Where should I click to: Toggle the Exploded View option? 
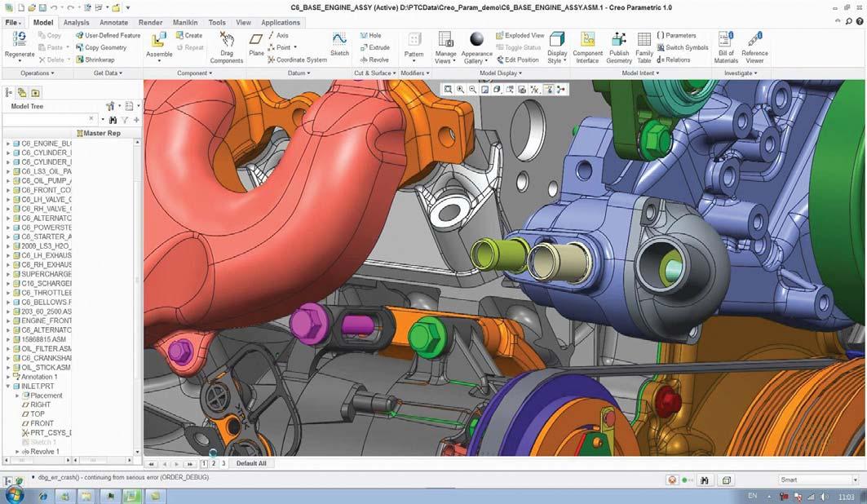520,35
